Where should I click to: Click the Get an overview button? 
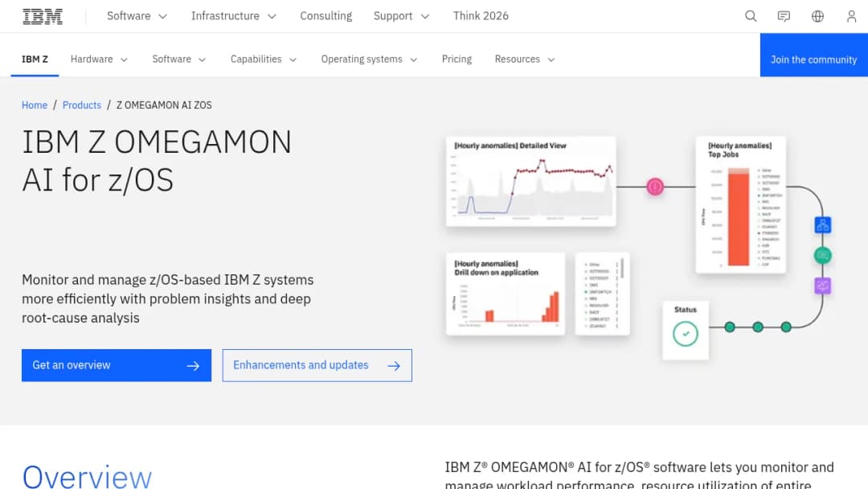[x=117, y=365]
